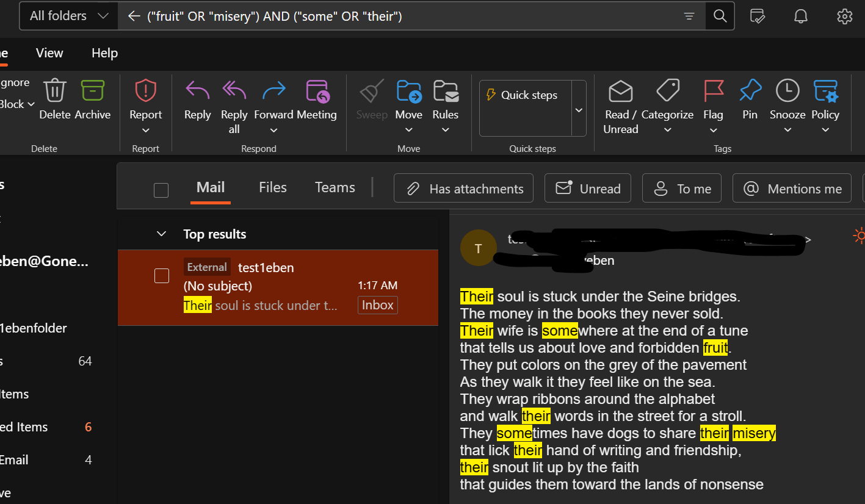865x504 pixels.
Task: Toggle the sun light-mode icon in reading pane
Action: pos(860,236)
